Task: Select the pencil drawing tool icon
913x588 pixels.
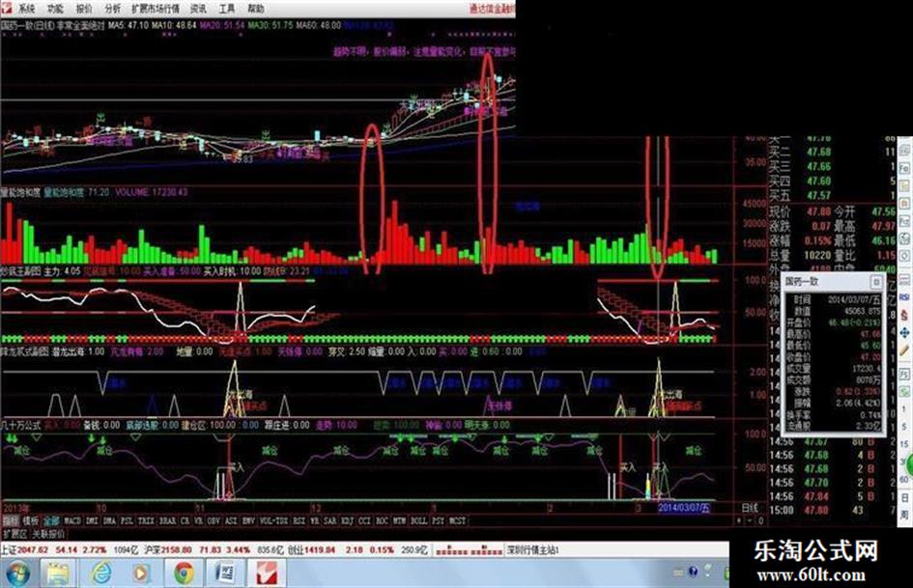Action: (904, 350)
